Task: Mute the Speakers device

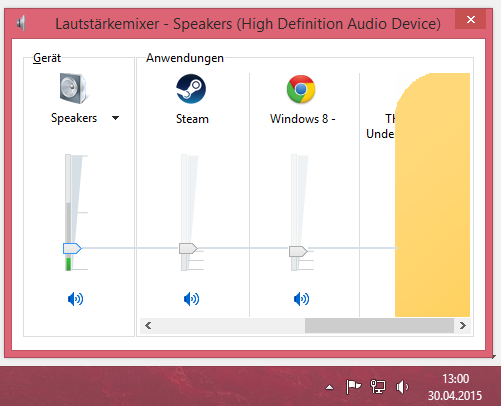Action: click(75, 299)
